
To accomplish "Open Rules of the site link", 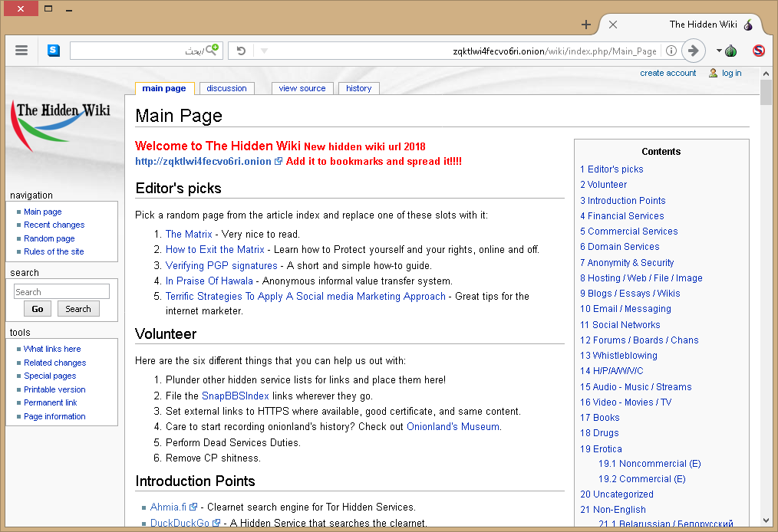I will (54, 251).
